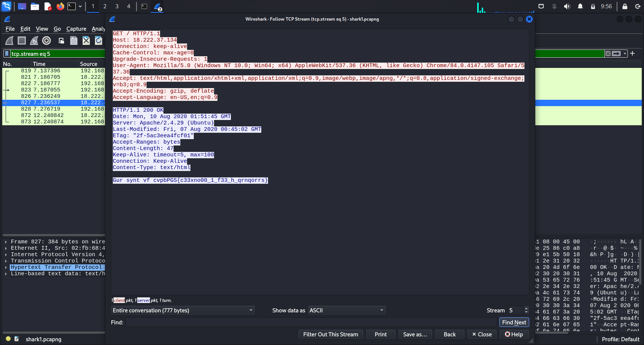Click the display filter bookmark icon

6,54
